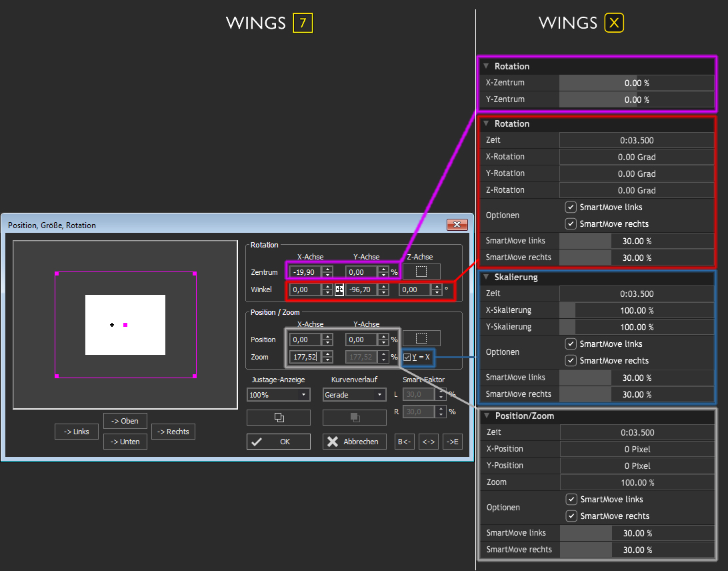Toggle SmartMove rechts checkbox in Skalierung panel
Image resolution: width=728 pixels, height=571 pixels.
click(571, 360)
